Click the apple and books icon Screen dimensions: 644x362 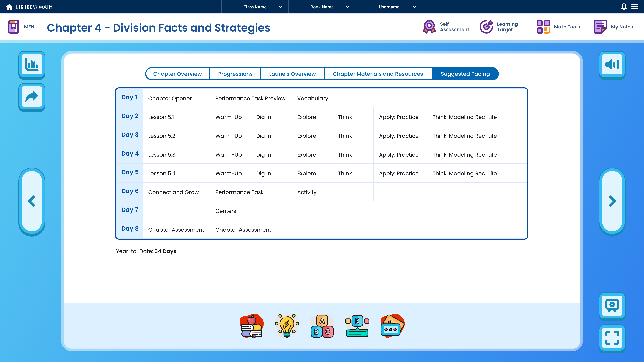pyautogui.click(x=252, y=326)
